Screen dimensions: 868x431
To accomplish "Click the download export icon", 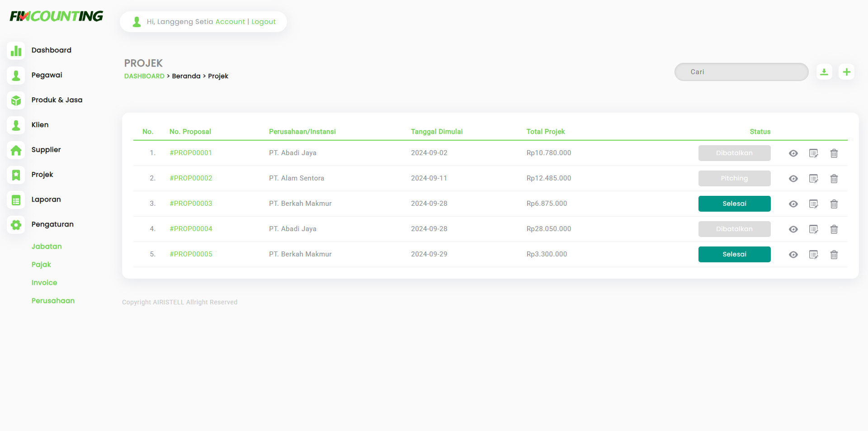I will (824, 72).
